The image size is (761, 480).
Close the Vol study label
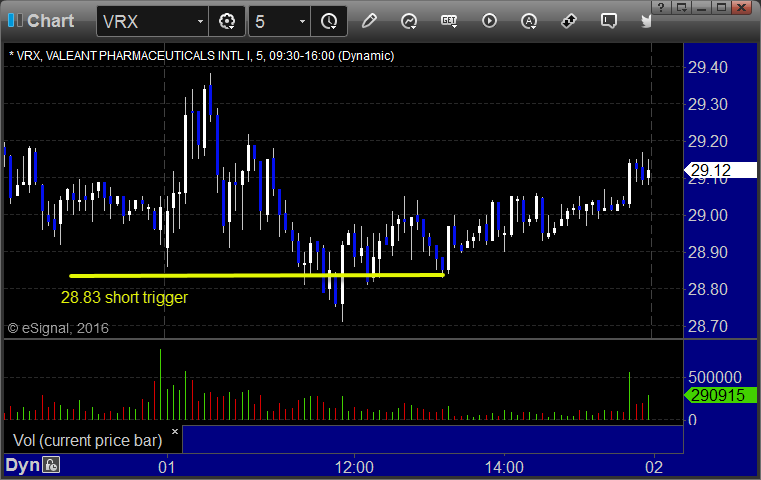[175, 431]
